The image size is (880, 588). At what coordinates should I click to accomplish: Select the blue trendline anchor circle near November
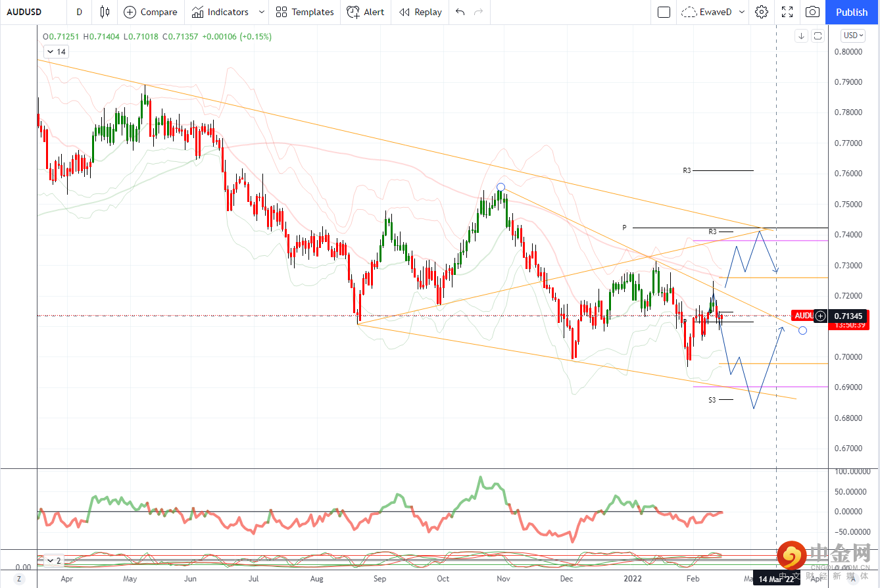tap(501, 187)
